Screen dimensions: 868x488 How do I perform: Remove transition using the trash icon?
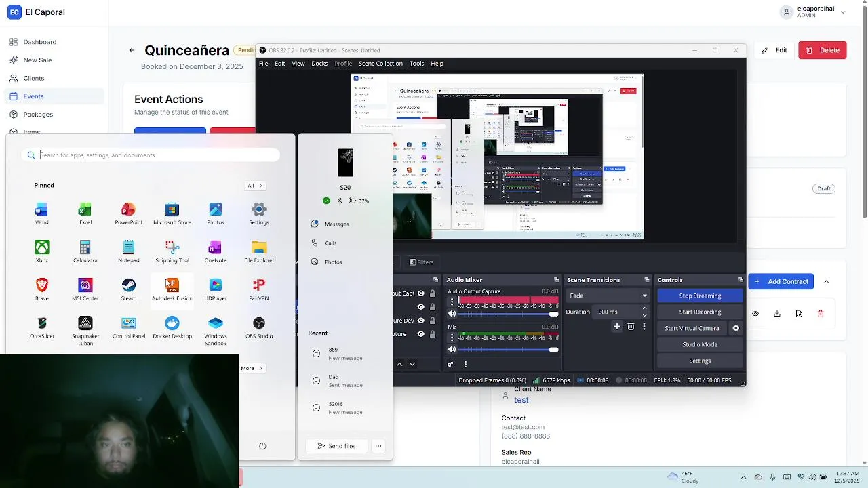click(631, 327)
